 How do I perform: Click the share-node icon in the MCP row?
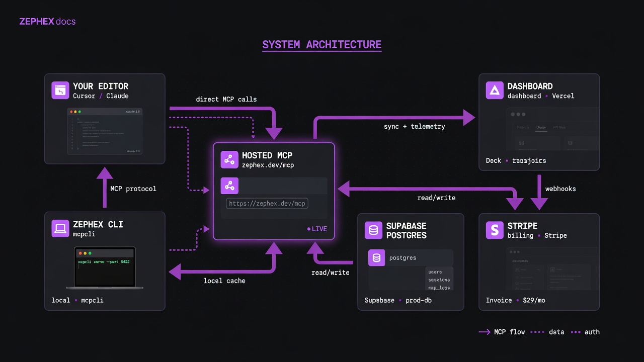(x=229, y=186)
